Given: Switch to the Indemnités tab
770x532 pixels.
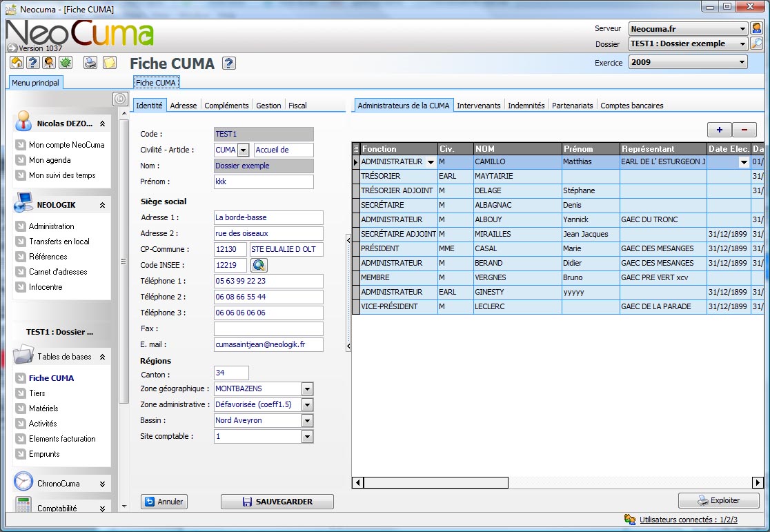Looking at the screenshot, I should 526,106.
